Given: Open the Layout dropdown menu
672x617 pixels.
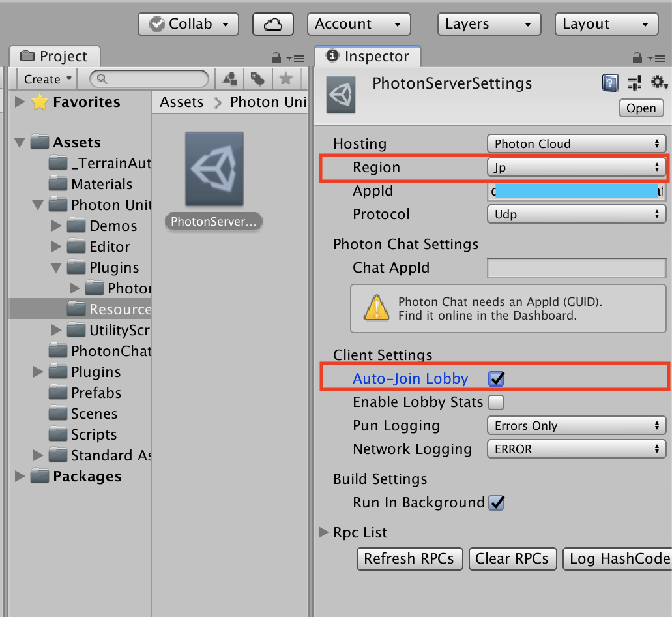Looking at the screenshot, I should (x=606, y=24).
